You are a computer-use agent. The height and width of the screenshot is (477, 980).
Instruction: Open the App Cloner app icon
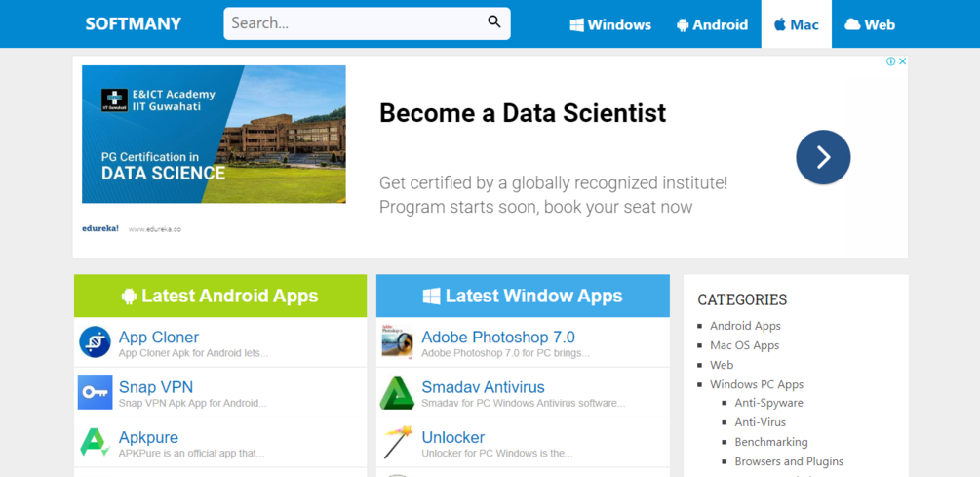click(x=96, y=342)
